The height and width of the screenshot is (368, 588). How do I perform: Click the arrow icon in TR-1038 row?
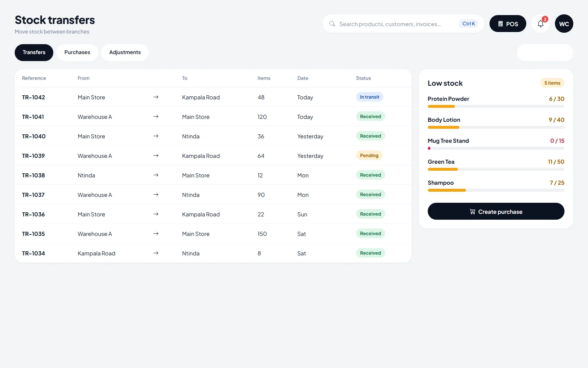156,175
